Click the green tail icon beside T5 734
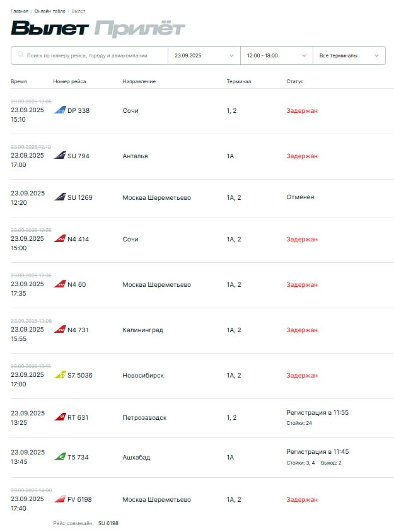Image resolution: width=394 pixels, height=532 pixels. pyautogui.click(x=60, y=457)
